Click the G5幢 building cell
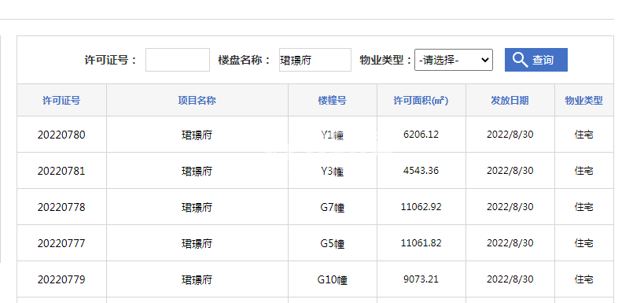Viewport: 644px width, 303px height. tap(333, 244)
